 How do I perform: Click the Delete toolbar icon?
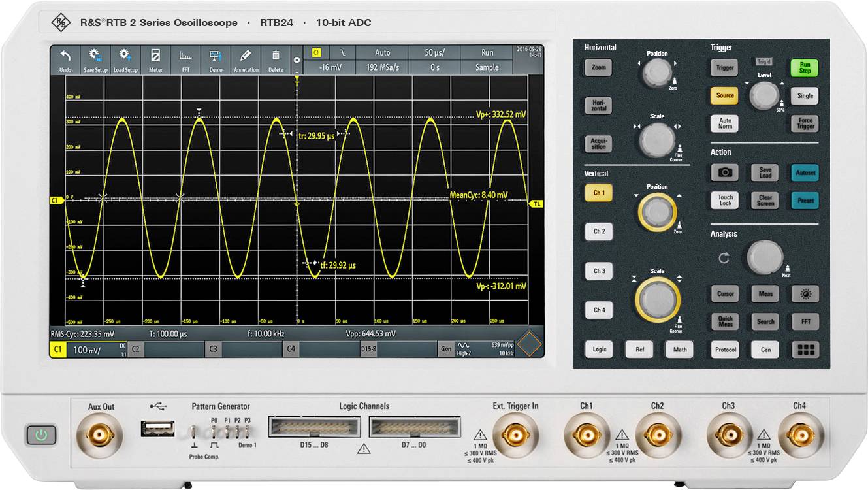pyautogui.click(x=276, y=60)
